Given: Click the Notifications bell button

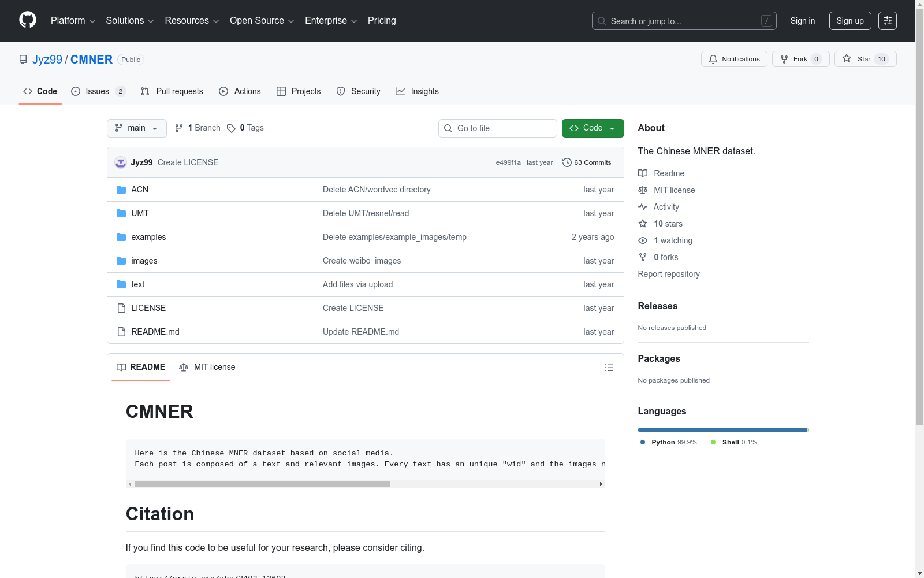Looking at the screenshot, I should (734, 59).
